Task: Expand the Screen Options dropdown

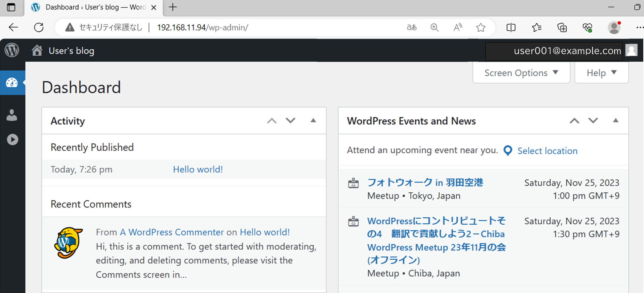Action: click(x=521, y=73)
